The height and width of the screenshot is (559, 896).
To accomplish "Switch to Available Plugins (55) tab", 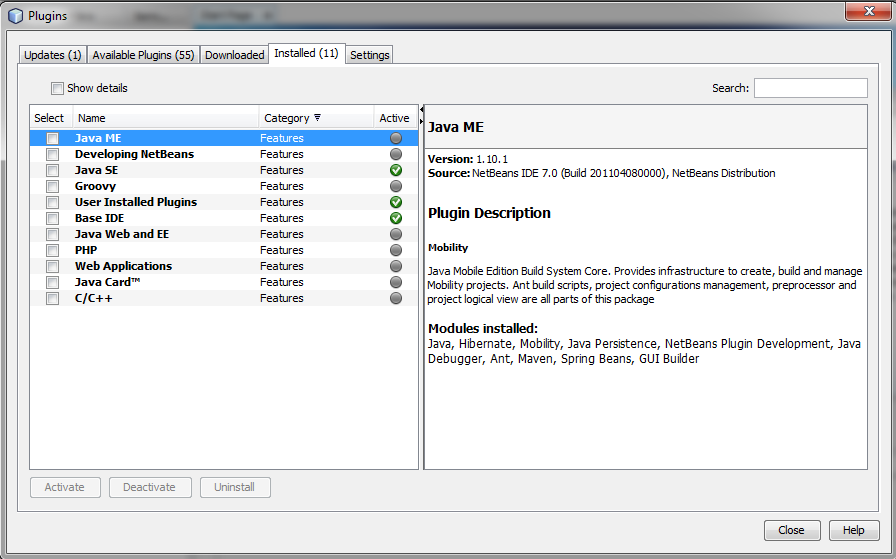I will click(x=143, y=55).
